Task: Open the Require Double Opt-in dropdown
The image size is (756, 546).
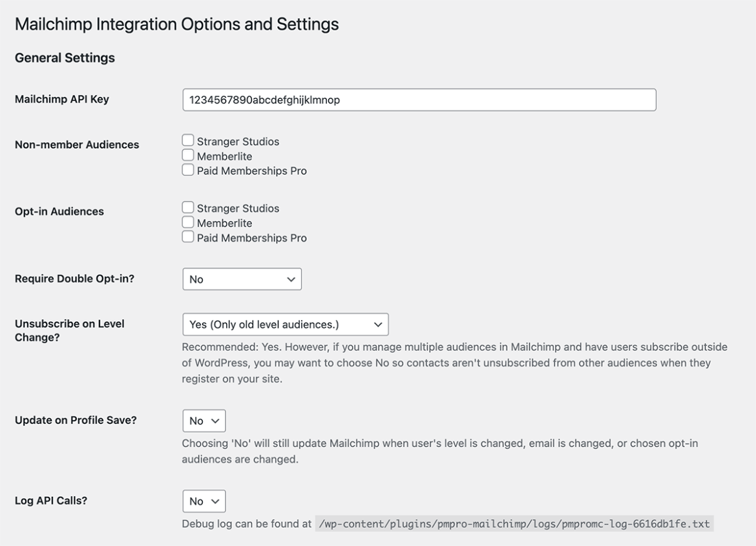Action: coord(242,279)
